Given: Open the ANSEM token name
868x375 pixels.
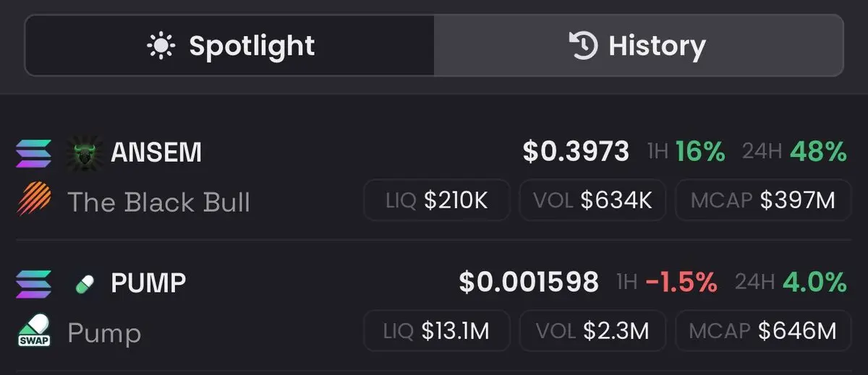Looking at the screenshot, I should click(x=156, y=152).
